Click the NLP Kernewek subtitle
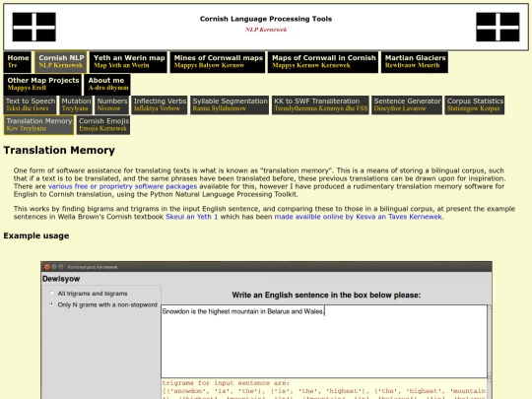This screenshot has height=399, width=532. coord(266,30)
